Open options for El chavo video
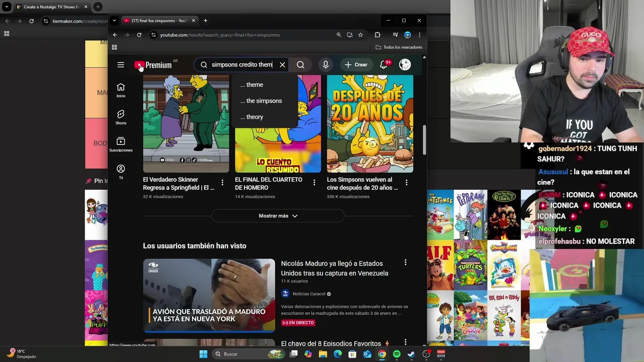 406,343
